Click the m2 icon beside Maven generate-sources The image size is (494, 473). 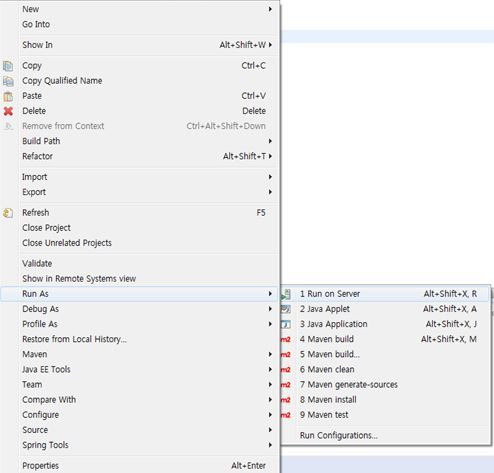(286, 385)
